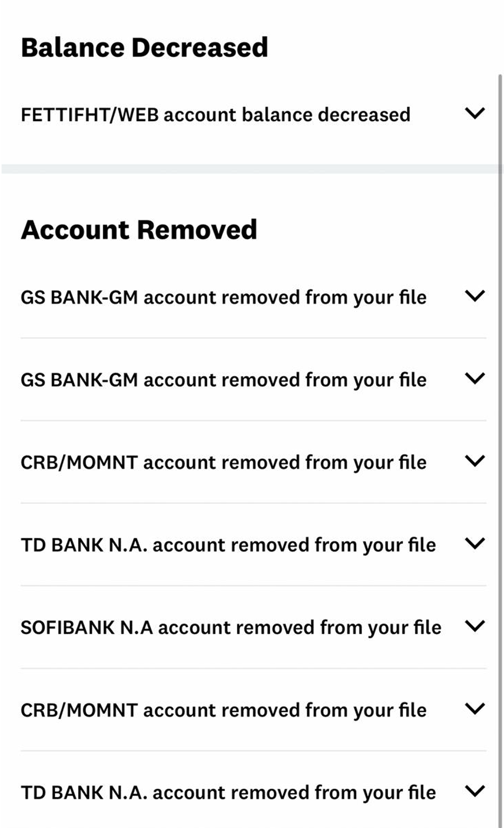The width and height of the screenshot is (504, 828).
Task: Expand first CRB/MOMNT row using its chevron
Action: pyautogui.click(x=475, y=461)
